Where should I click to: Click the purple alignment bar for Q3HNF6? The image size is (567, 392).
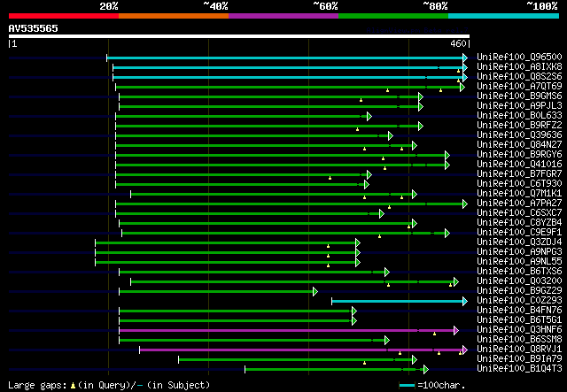[x=287, y=331]
